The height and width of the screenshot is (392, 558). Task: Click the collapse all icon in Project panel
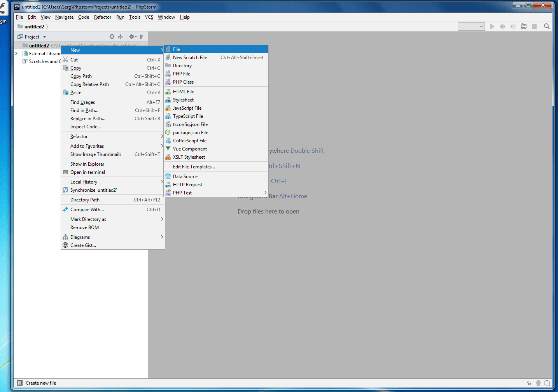(121, 37)
